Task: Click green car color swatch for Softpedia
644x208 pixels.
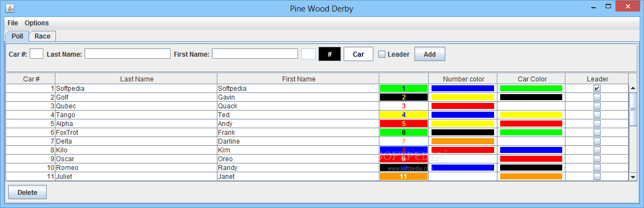Action: coord(531,88)
